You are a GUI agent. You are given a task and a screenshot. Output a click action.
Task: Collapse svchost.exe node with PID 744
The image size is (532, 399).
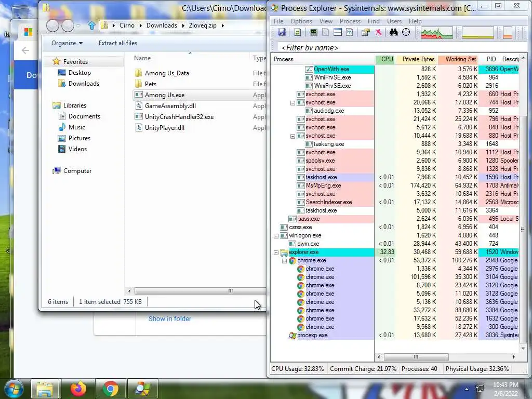293,103
